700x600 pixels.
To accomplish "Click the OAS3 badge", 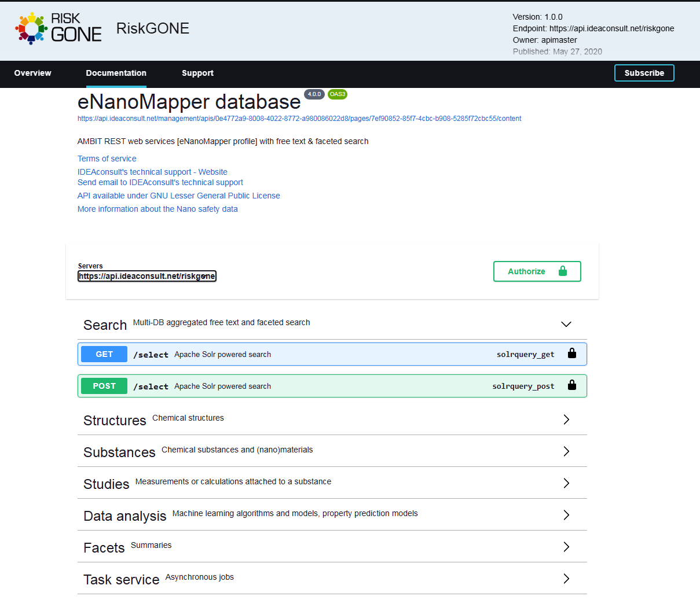I will coord(337,94).
